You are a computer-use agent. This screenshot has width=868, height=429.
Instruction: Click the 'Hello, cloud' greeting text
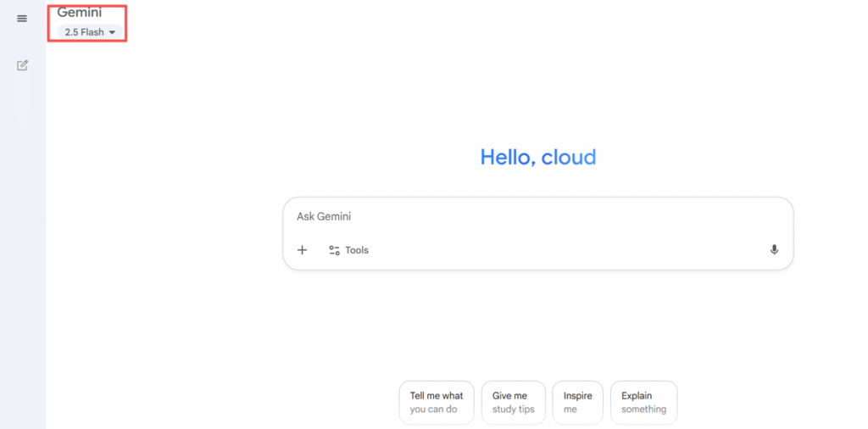point(538,157)
